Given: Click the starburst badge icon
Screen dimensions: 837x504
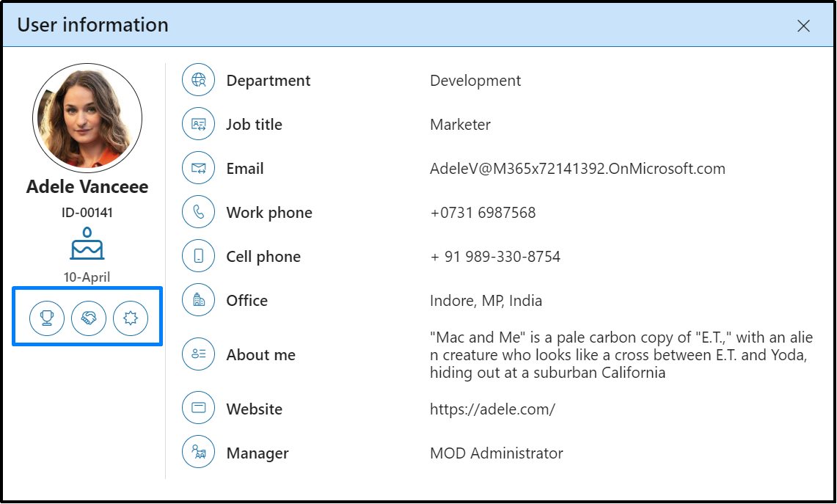Looking at the screenshot, I should [131, 318].
